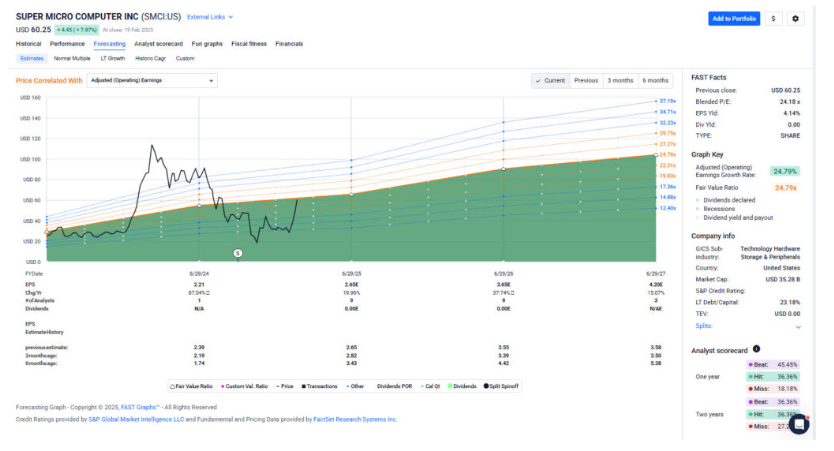Viewport: 834px width, 451px height.
Task: Open Financials tab
Action: tap(289, 44)
